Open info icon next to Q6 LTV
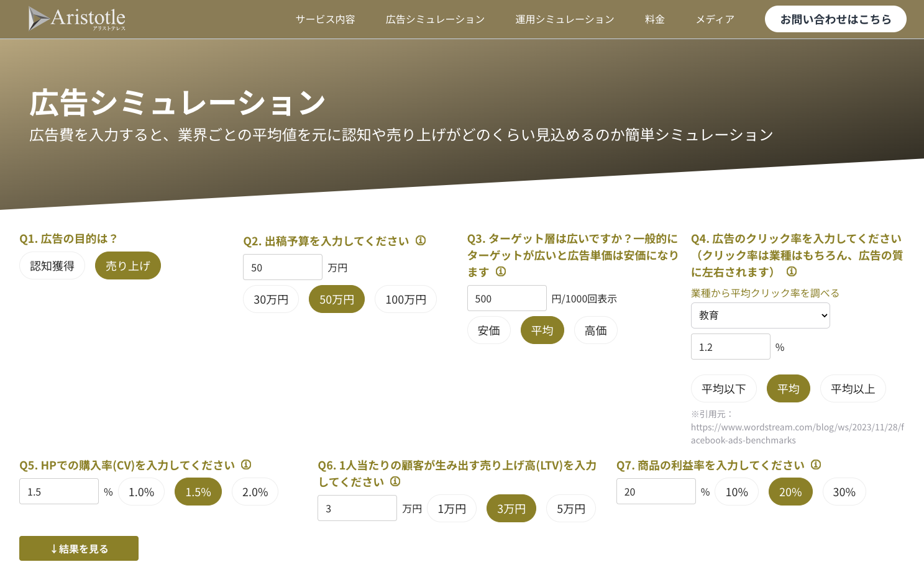Image resolution: width=924 pixels, height=585 pixels. (395, 481)
